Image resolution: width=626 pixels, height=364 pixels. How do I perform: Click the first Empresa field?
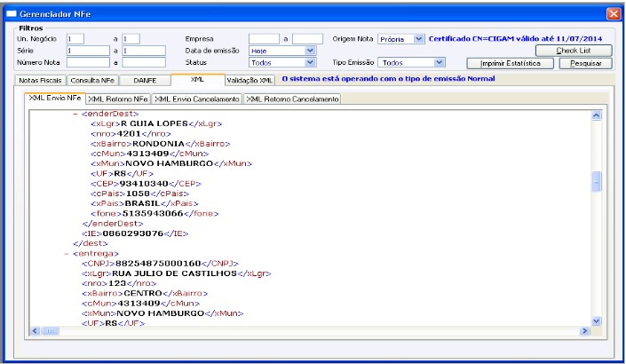264,39
